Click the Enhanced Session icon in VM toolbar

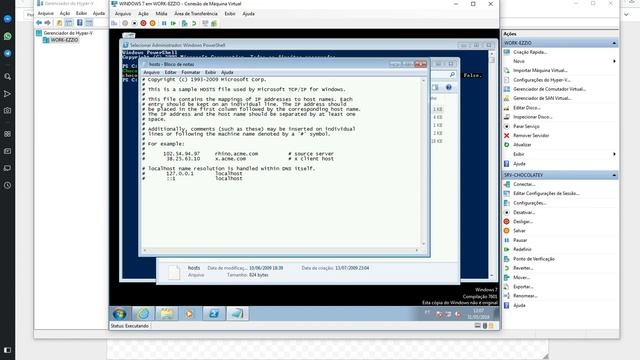pyautogui.click(x=205, y=23)
